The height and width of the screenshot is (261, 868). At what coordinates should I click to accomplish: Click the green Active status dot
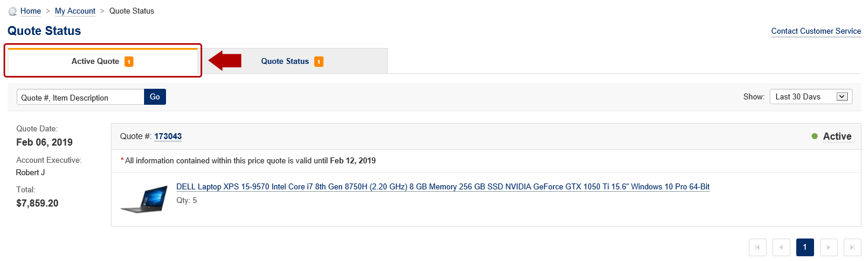click(x=815, y=137)
